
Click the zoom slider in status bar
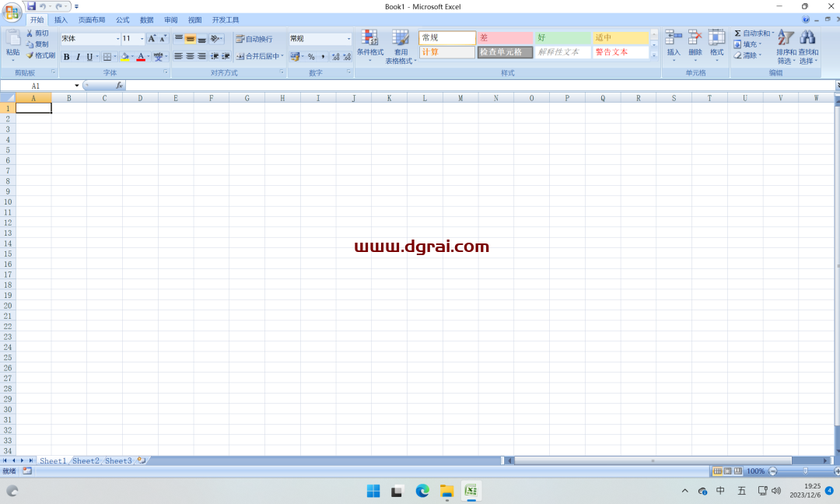(805, 471)
